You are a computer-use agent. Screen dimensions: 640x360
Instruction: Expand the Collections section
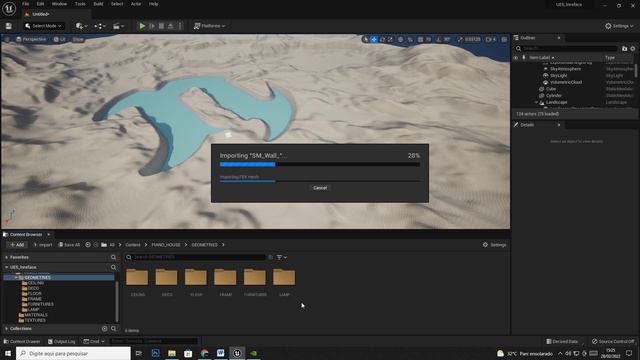(x=7, y=329)
